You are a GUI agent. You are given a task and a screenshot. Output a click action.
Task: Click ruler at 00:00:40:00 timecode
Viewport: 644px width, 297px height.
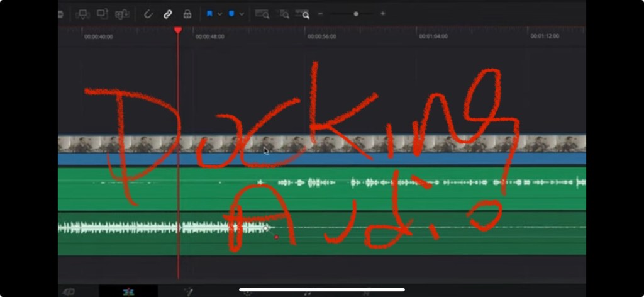(x=99, y=36)
